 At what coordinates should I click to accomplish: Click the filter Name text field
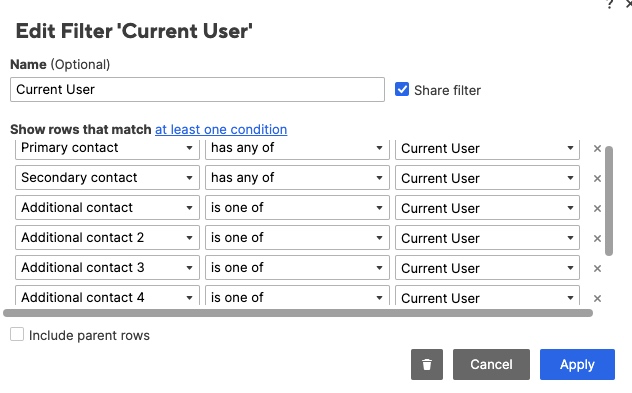(198, 89)
